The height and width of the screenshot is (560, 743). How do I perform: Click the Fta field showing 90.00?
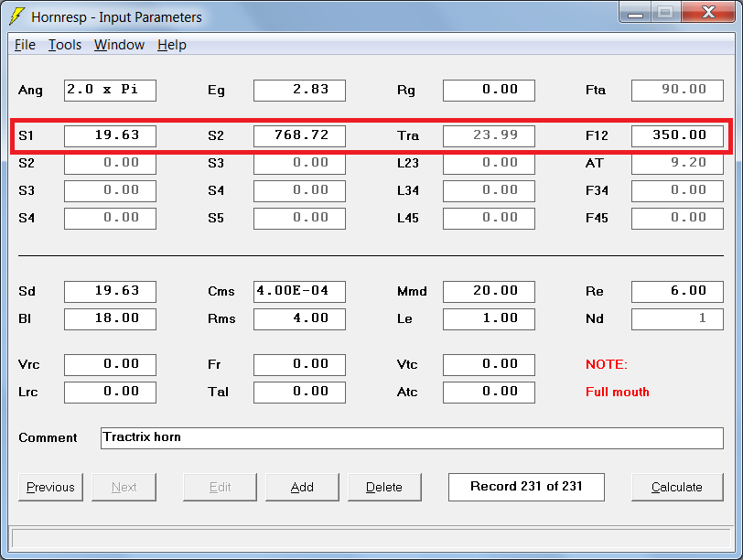point(678,91)
